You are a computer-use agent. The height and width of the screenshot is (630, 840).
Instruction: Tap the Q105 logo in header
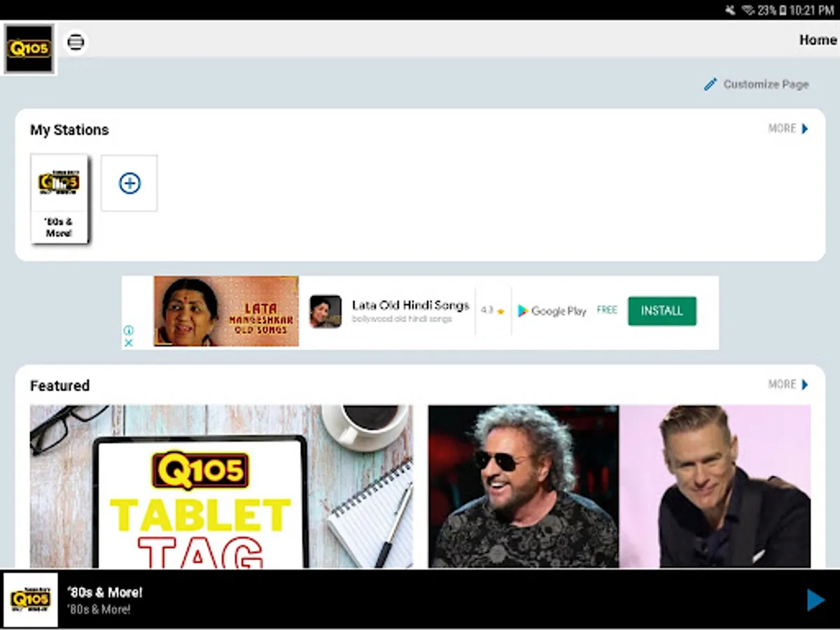point(29,49)
